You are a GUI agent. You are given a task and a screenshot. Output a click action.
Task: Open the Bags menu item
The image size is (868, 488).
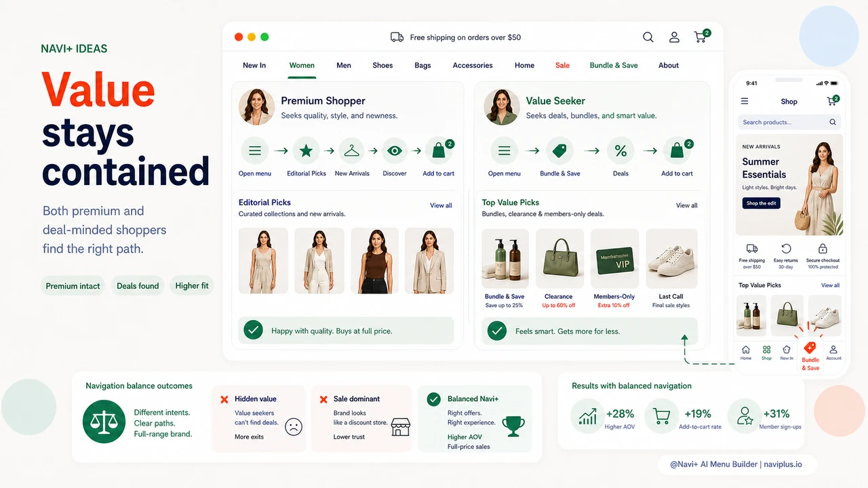pos(422,65)
